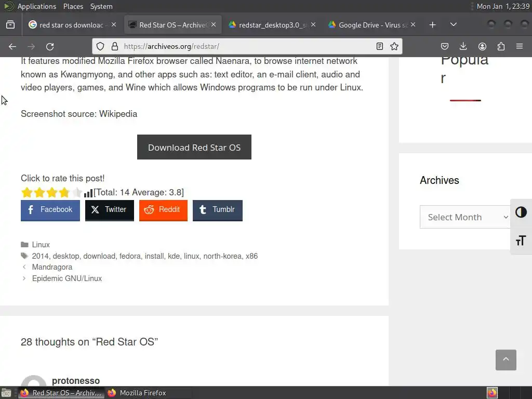Close the Red Star OS – ArchiveOS tab

(214, 24)
